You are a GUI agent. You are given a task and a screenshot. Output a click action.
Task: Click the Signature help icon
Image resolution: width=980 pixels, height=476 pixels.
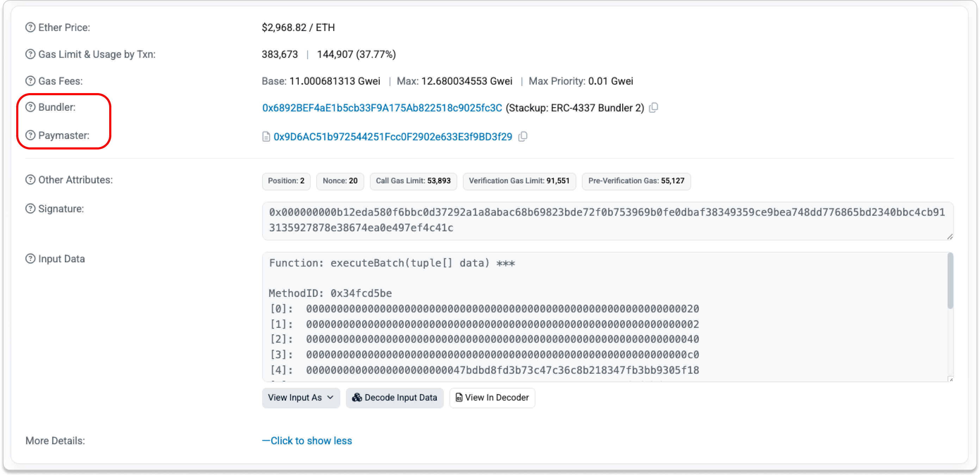[30, 209]
